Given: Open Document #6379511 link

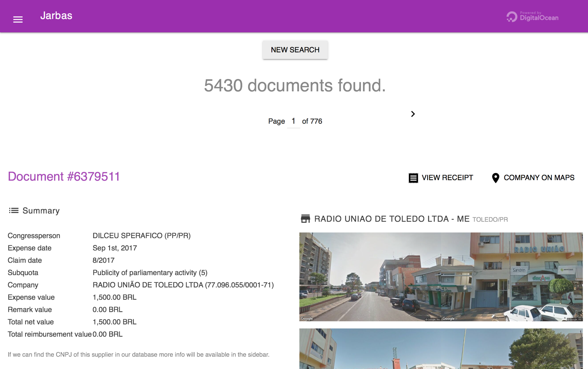Looking at the screenshot, I should click(x=64, y=177).
